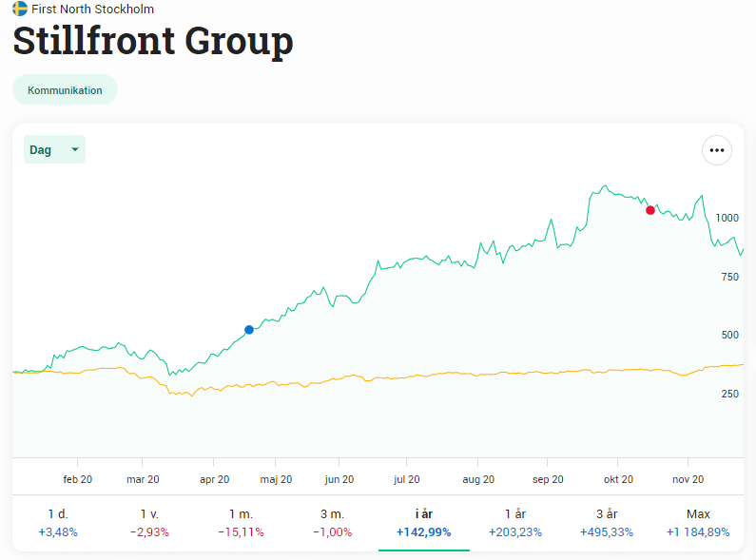The image size is (756, 560).
Task: Select the 1 d. period tab
Action: click(58, 522)
